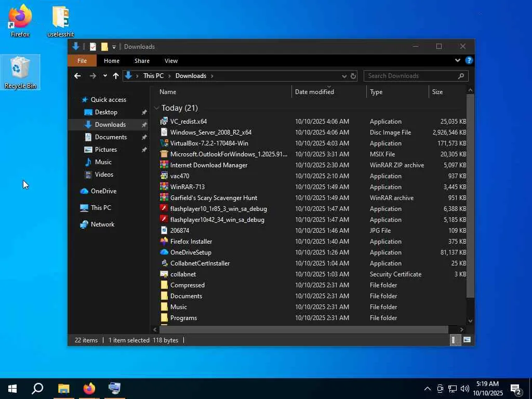The image size is (532, 399).
Task: Unpin Downloads from Quick access
Action: 144,125
